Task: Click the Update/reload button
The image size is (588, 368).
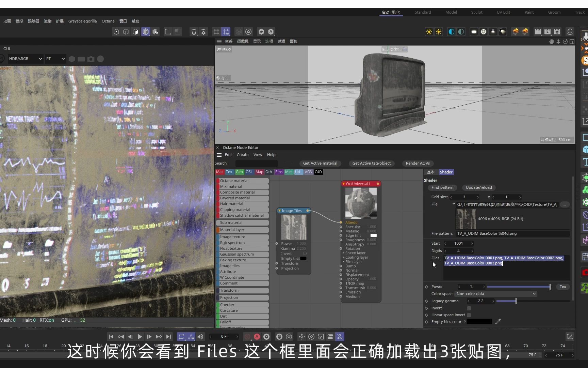Action: tap(479, 187)
